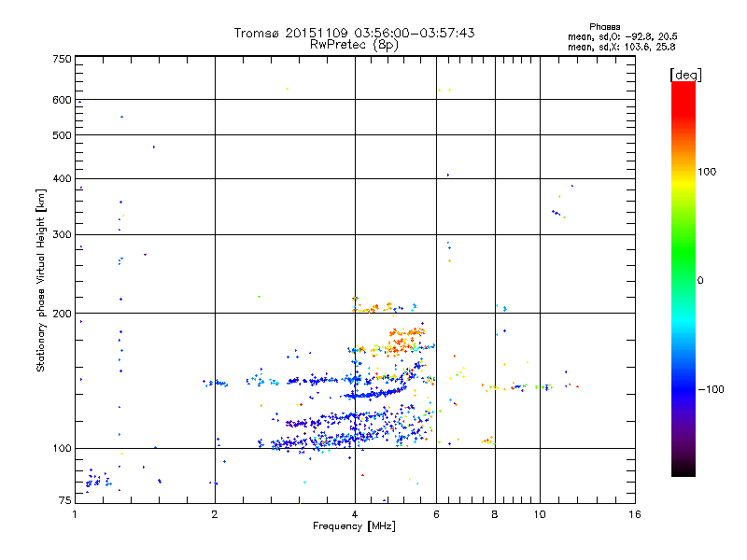Image resolution: width=747 pixels, height=560 pixels.
Task: Click x-axis tick label '10'
Action: coord(540,514)
